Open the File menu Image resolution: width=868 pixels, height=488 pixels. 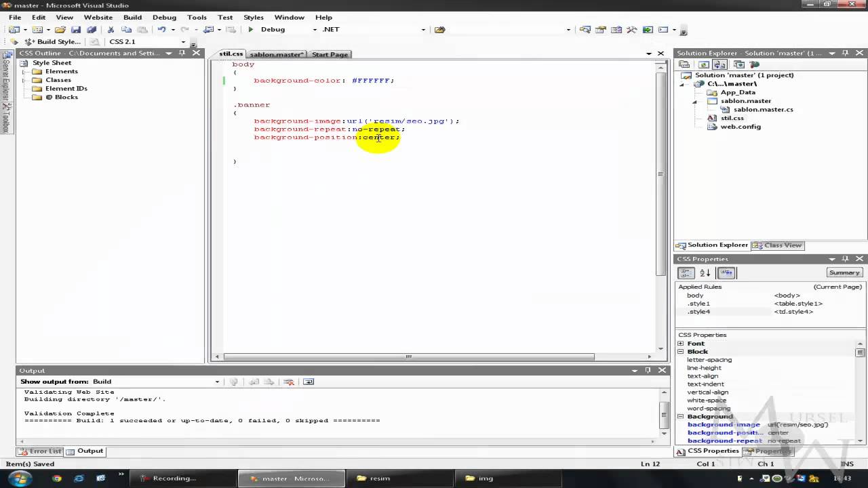tap(15, 17)
